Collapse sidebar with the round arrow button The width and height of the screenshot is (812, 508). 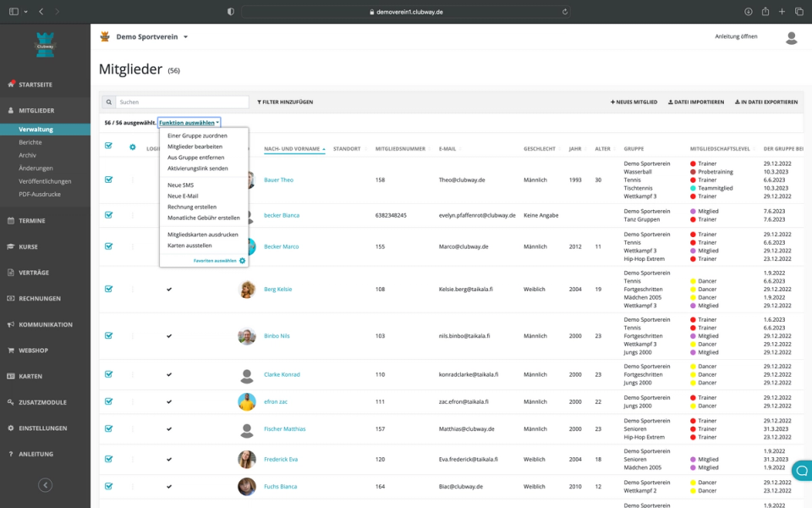point(45,485)
